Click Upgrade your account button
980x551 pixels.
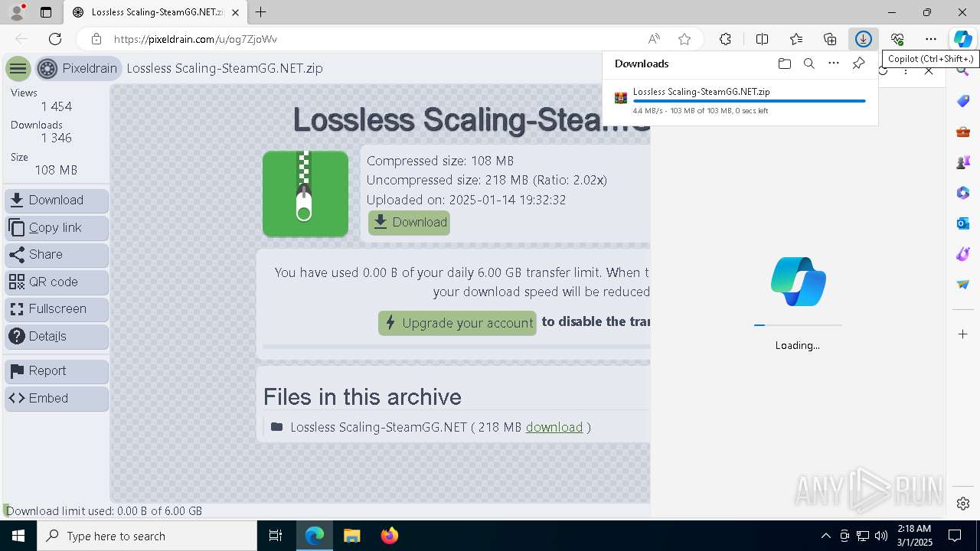(x=457, y=323)
